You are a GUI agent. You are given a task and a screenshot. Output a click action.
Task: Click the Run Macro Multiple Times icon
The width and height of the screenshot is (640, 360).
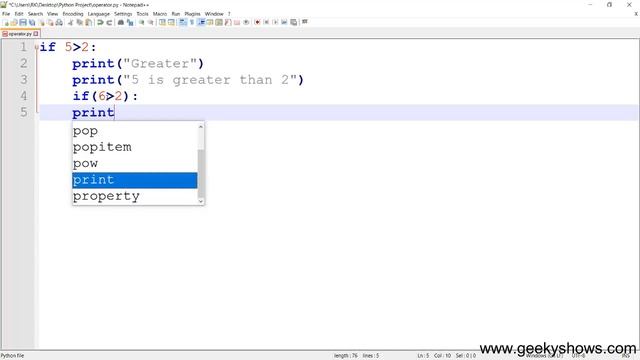[284, 22]
